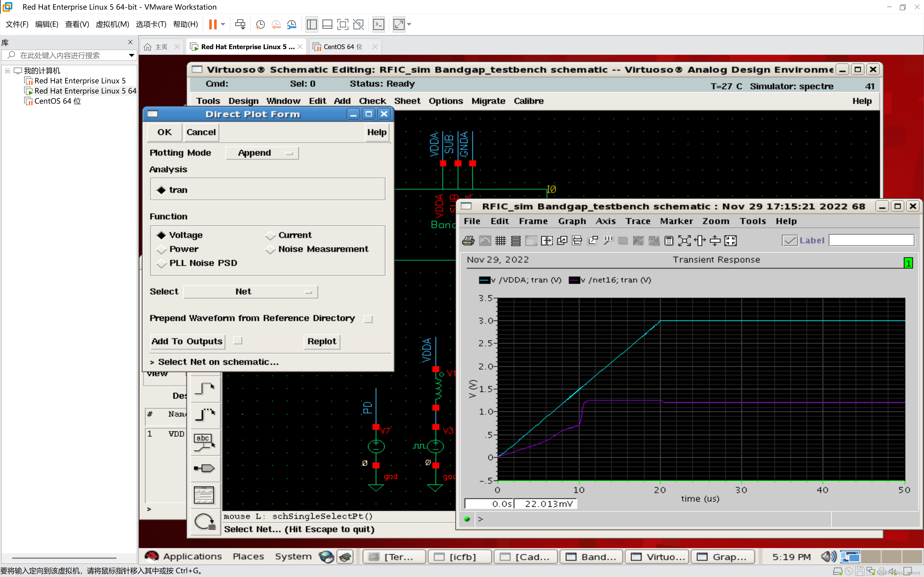Select the Current function radio button
The image size is (924, 577).
point(270,235)
